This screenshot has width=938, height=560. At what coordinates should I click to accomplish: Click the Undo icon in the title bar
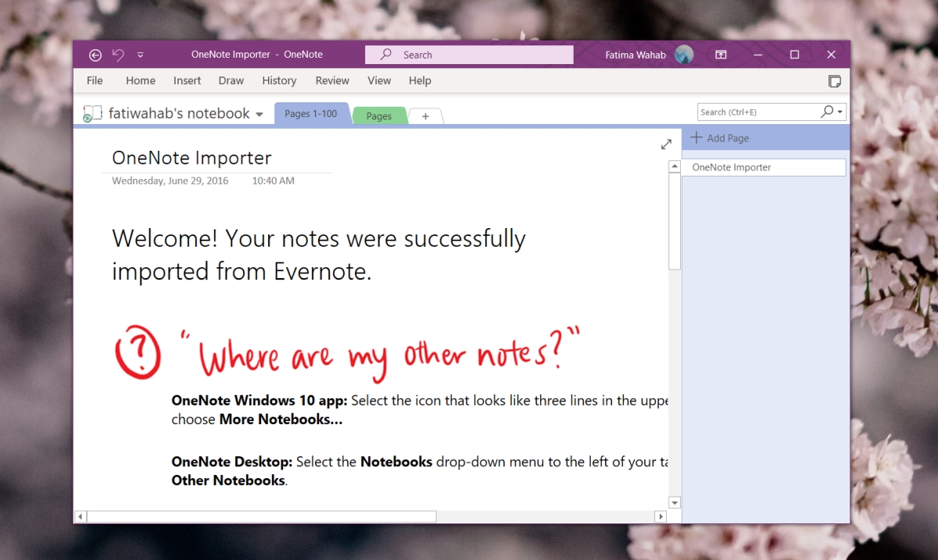(117, 55)
